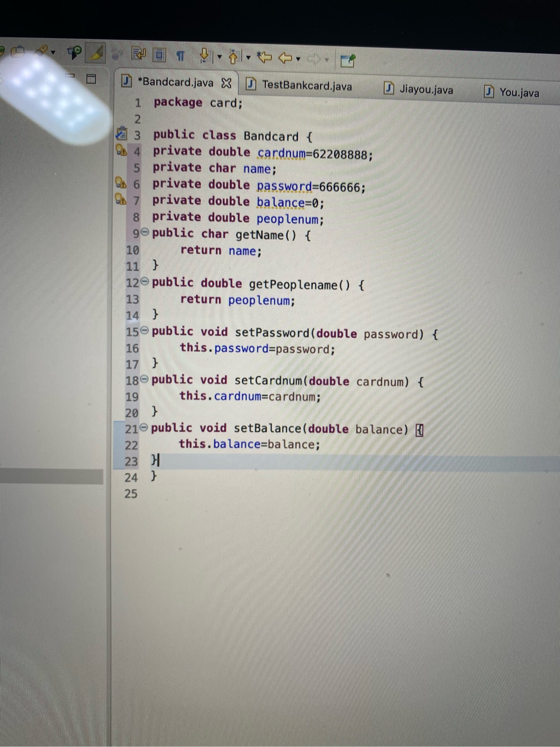Click the Java file icon on TestBankcard.java tab
The image size is (560, 747).
[251, 83]
